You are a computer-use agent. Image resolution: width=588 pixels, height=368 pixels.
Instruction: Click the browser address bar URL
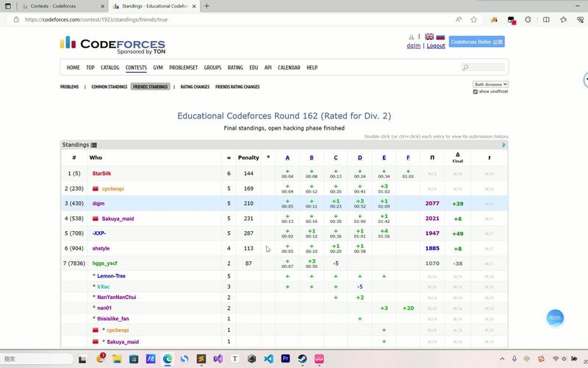pyautogui.click(x=96, y=20)
